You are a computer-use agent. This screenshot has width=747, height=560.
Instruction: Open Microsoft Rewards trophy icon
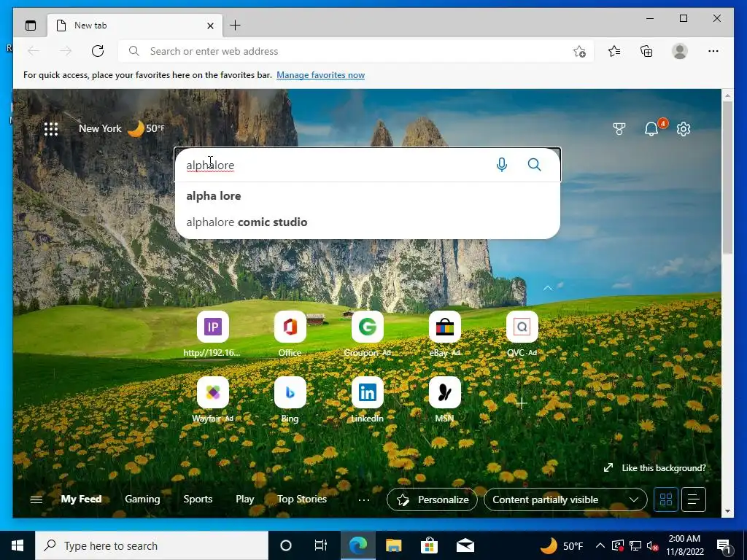[x=619, y=128]
